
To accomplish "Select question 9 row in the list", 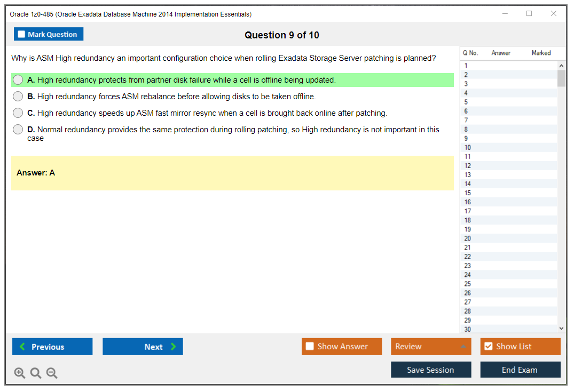I will point(468,139).
